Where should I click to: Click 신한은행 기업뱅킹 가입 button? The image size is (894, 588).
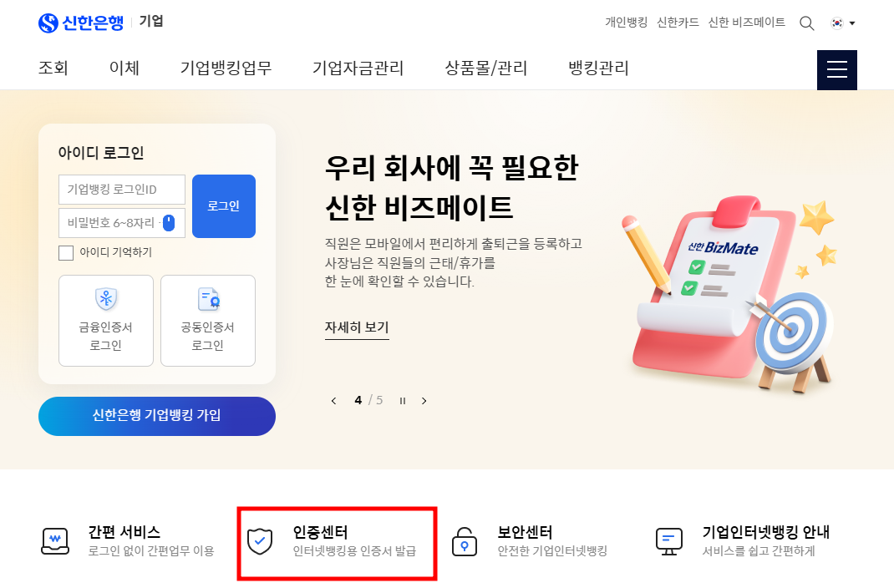tap(157, 416)
